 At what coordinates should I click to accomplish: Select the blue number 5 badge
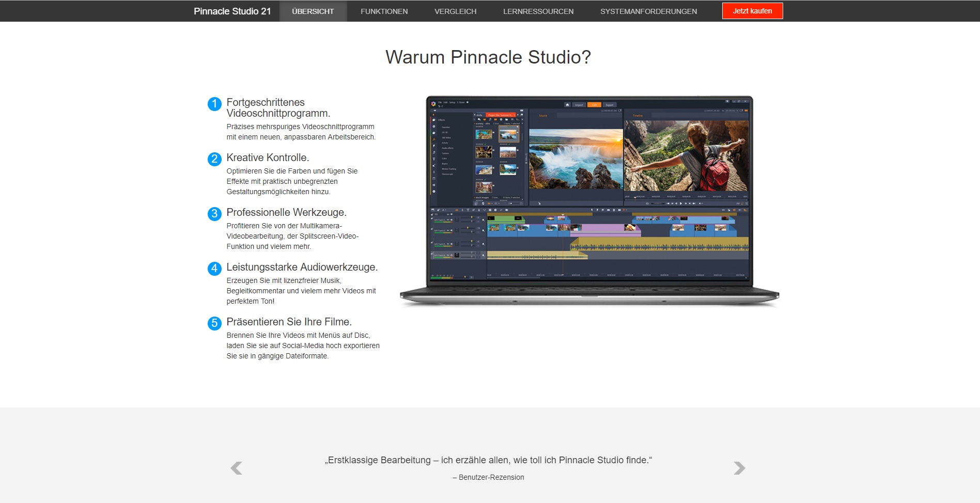point(214,323)
